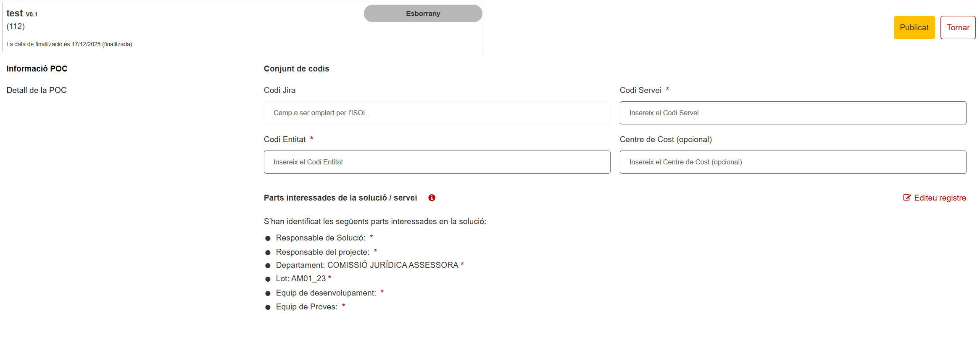Click the Esborrany status badge
This screenshot has height=346, width=980.
(423, 13)
